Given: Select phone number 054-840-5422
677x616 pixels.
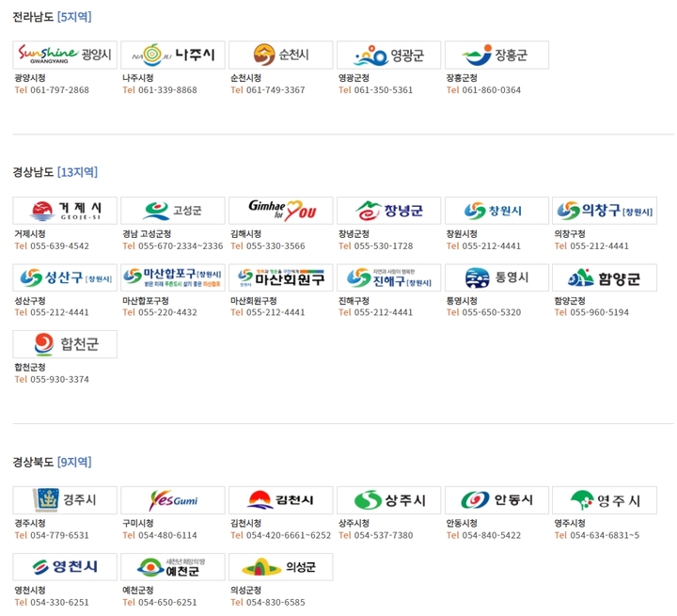Looking at the screenshot, I should [x=492, y=535].
